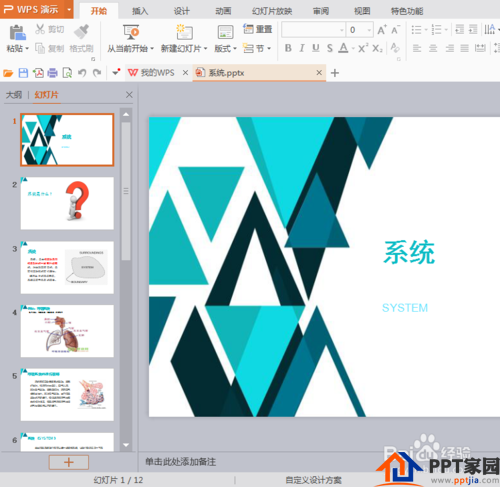
Task: Open the 设计 (Design) tab
Action: pyautogui.click(x=182, y=11)
